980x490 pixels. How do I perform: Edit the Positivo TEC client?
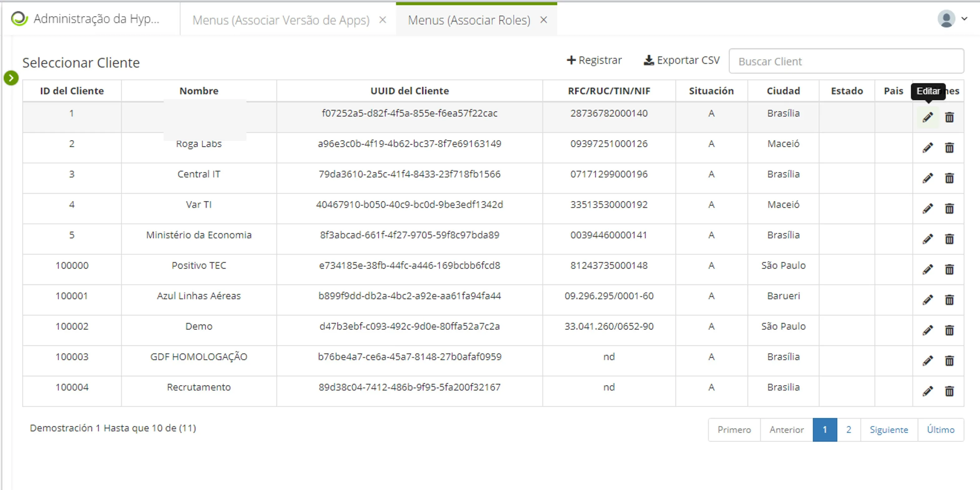click(928, 269)
